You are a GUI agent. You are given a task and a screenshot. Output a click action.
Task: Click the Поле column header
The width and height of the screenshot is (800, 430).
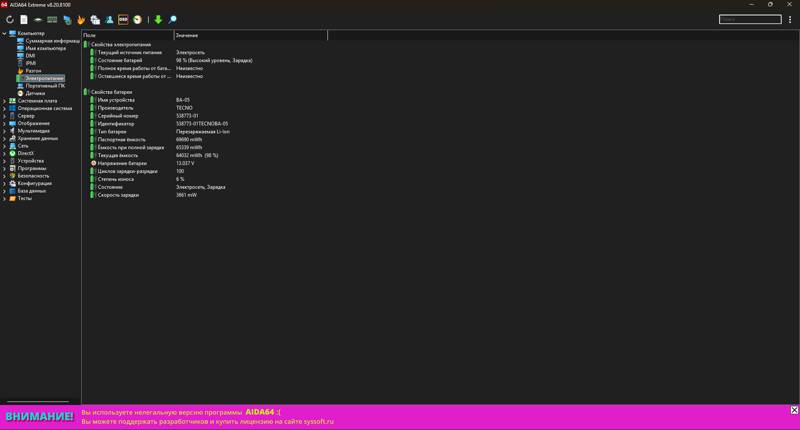[x=128, y=35]
